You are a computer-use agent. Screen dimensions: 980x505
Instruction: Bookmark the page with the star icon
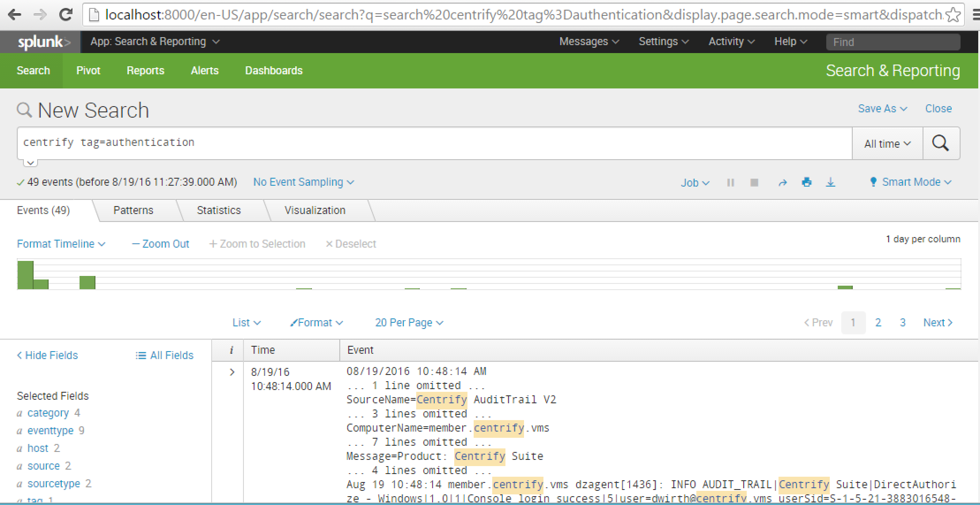click(x=954, y=15)
